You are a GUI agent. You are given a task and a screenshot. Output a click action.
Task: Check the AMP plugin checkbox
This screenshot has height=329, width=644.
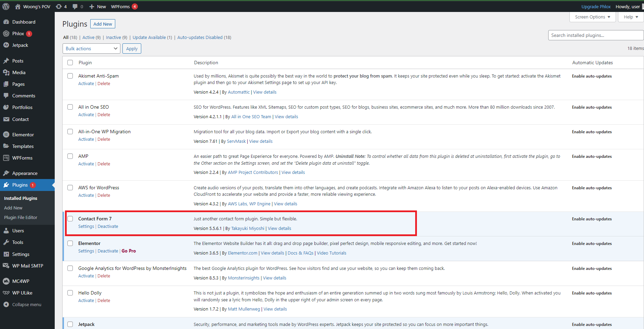tap(70, 156)
